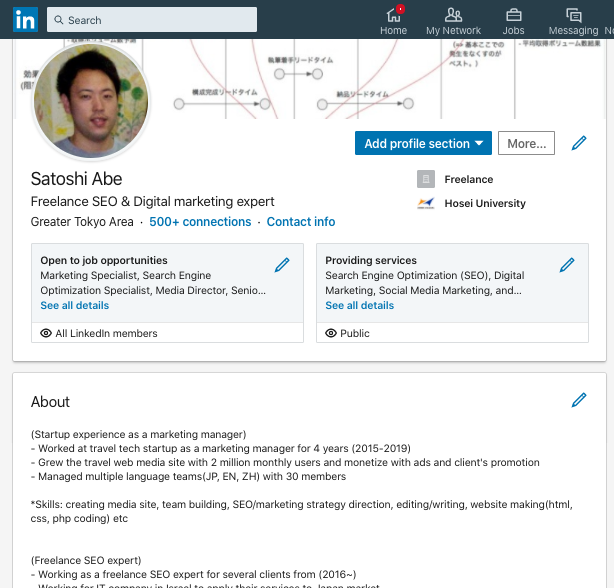Go to the Jobs briefcase icon
This screenshot has width=614, height=588.
click(513, 15)
